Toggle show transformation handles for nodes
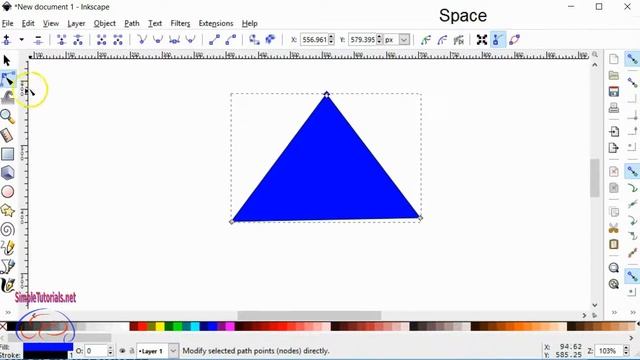Screen dimensions: 640x360 click(x=482, y=40)
